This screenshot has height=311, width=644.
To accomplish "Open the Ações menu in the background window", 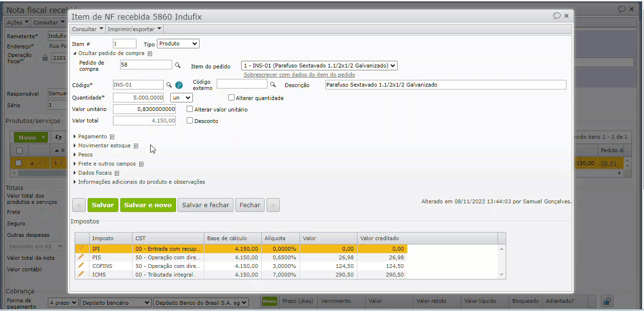I will pos(18,22).
